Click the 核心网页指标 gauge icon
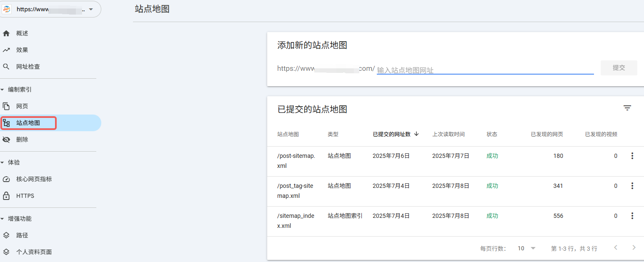644x262 pixels. (6, 179)
